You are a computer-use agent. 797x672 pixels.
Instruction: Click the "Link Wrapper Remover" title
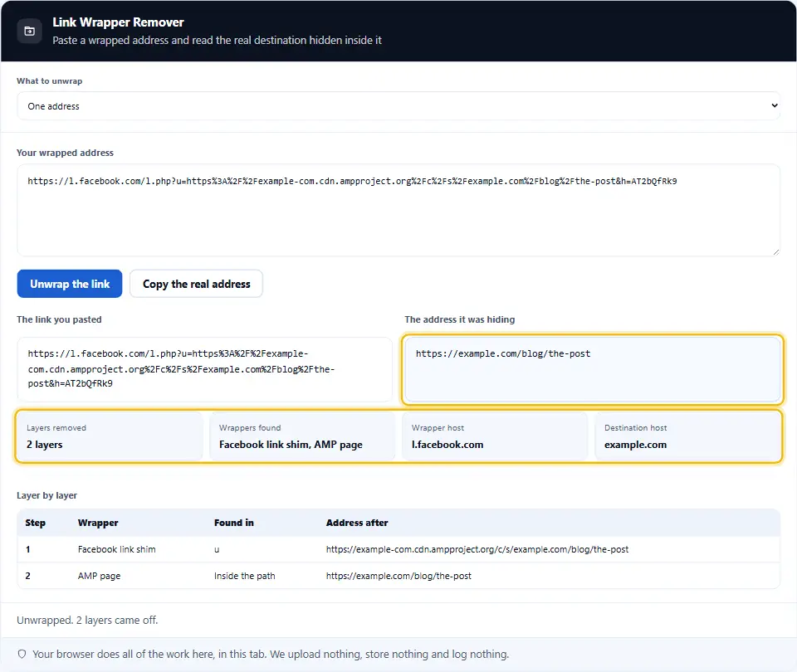(x=118, y=22)
